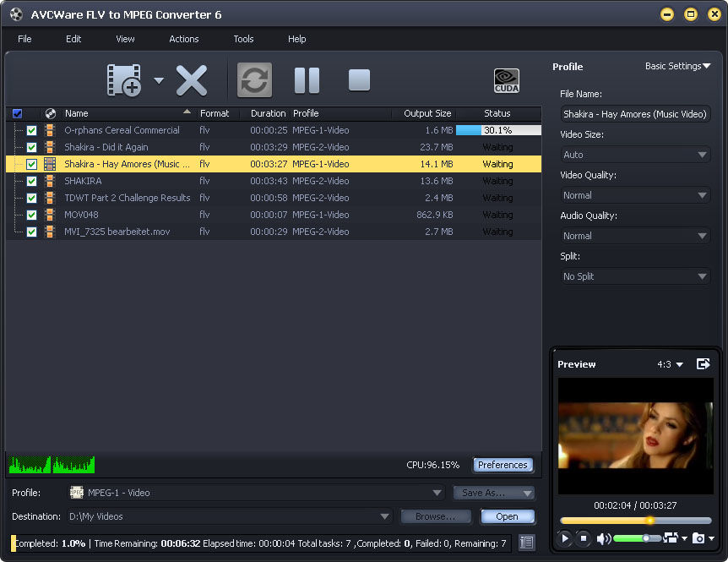
Task: Click the Convert refresh-arrows button
Action: (254, 80)
